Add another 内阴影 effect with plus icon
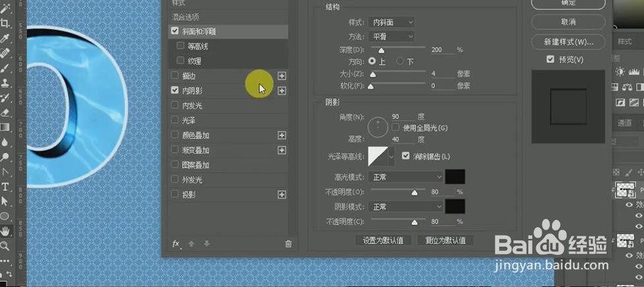The width and height of the screenshot is (644, 287). coord(281,91)
